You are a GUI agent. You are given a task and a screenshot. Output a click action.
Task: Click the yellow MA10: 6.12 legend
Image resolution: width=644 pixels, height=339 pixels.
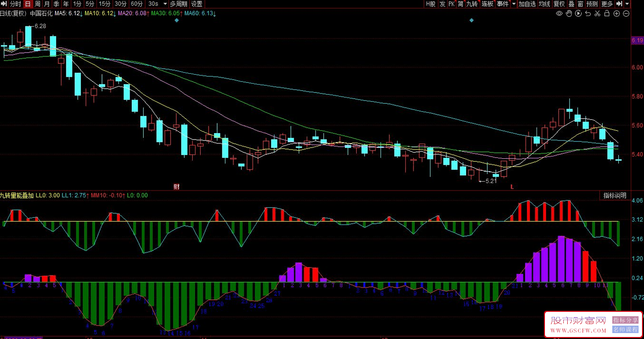(100, 13)
